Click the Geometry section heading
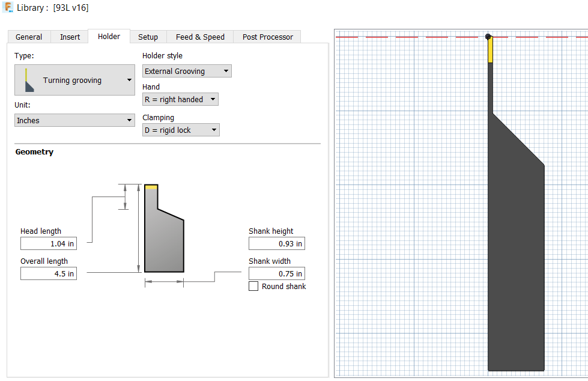This screenshot has width=588, height=381. (34, 152)
